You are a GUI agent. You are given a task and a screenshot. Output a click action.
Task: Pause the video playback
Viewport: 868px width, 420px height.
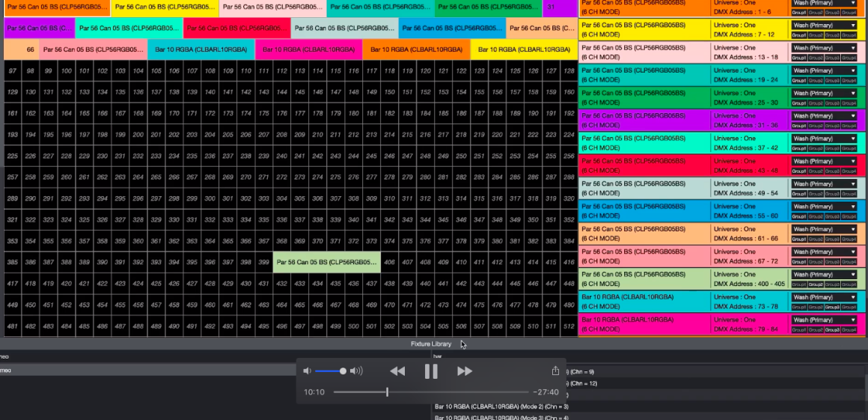[431, 371]
